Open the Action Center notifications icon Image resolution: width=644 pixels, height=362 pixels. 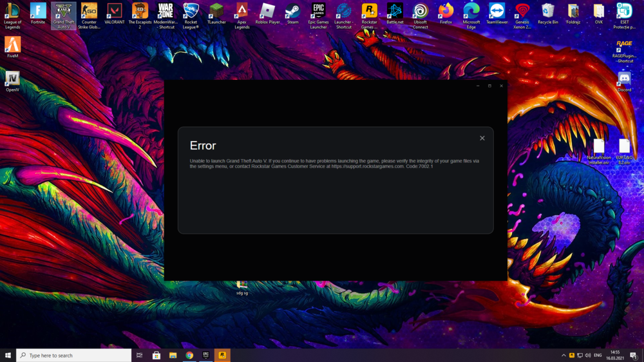pyautogui.click(x=634, y=356)
